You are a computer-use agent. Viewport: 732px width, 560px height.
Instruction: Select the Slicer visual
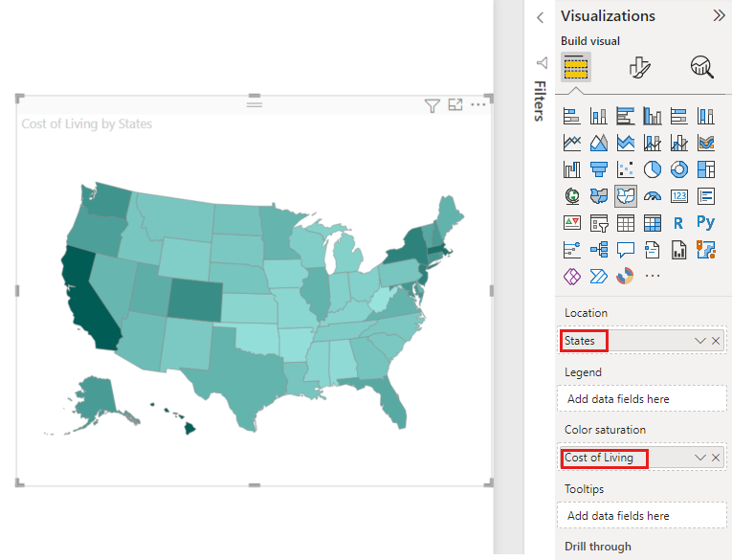tap(598, 223)
